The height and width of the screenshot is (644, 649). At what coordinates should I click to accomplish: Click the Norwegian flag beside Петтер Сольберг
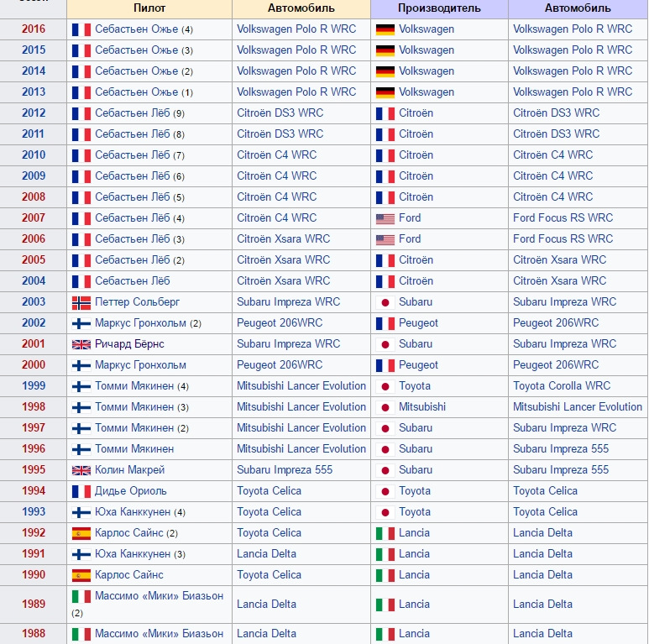click(x=81, y=302)
